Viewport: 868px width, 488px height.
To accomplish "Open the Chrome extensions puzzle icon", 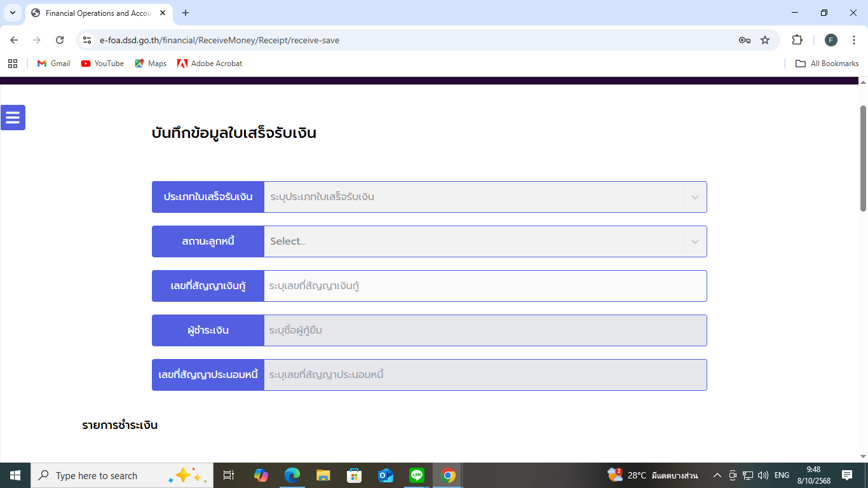I will tap(797, 40).
